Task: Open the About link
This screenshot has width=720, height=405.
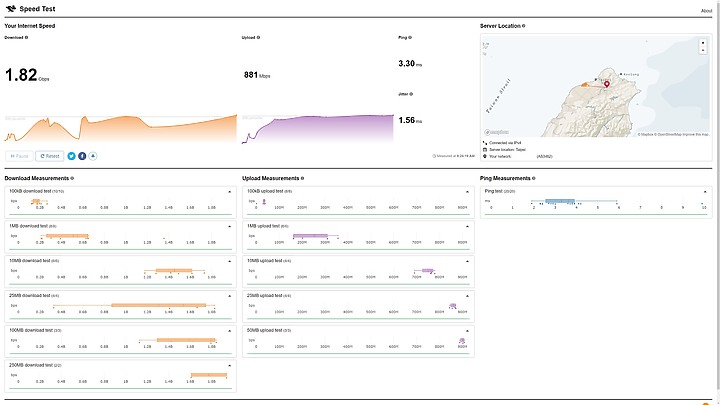Action: 706,11
